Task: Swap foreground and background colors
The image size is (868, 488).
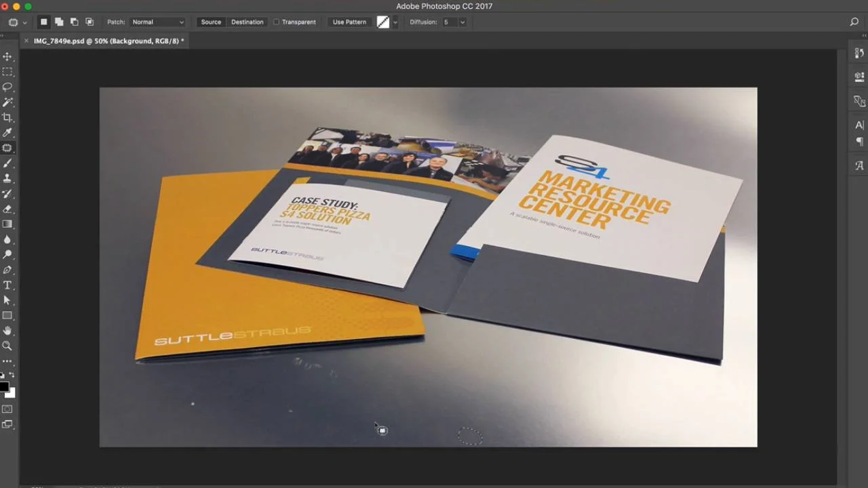Action: [x=12, y=375]
